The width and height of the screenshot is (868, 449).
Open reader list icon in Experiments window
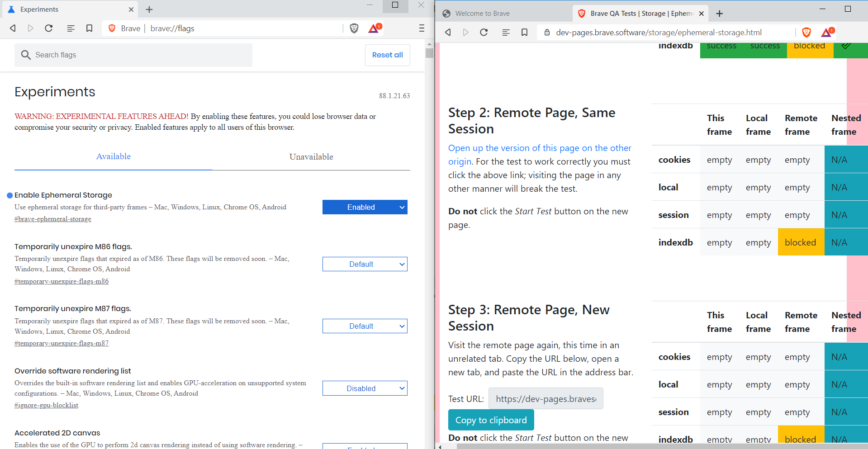[x=71, y=28]
